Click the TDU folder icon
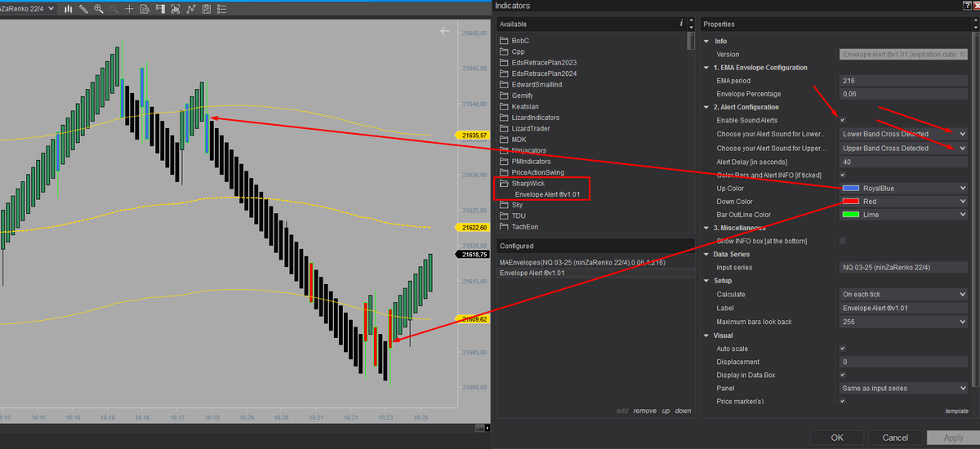This screenshot has width=980, height=449. (x=504, y=216)
